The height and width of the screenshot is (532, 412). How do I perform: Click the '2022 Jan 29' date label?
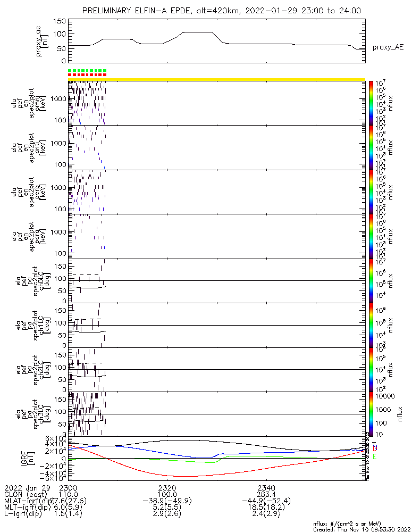pos(27,488)
